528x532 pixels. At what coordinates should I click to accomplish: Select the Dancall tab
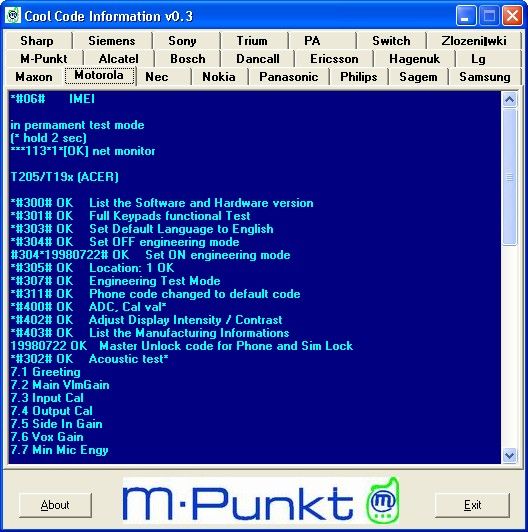(x=258, y=59)
